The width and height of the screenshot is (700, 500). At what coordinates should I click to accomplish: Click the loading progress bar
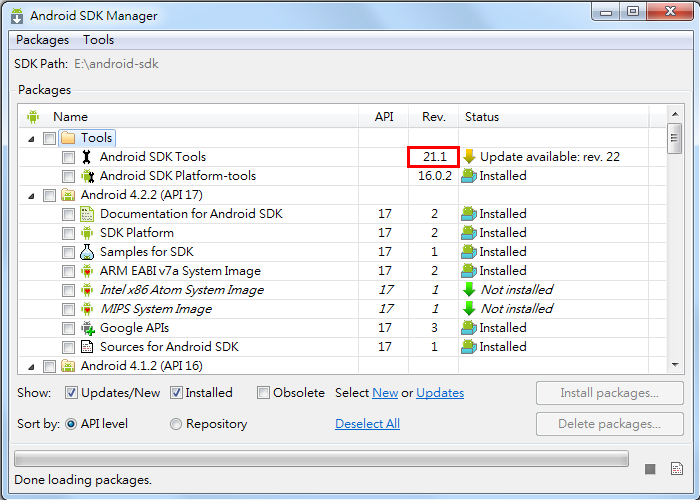pos(321,458)
